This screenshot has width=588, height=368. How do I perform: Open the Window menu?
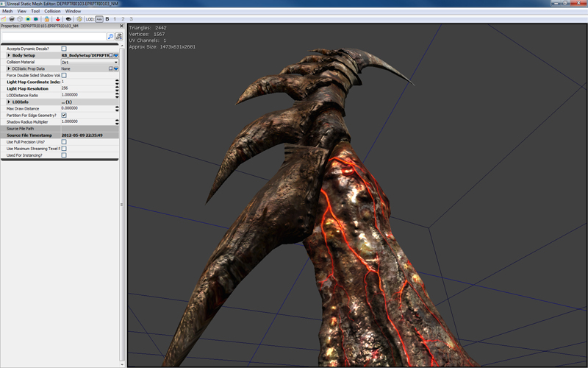(x=73, y=11)
